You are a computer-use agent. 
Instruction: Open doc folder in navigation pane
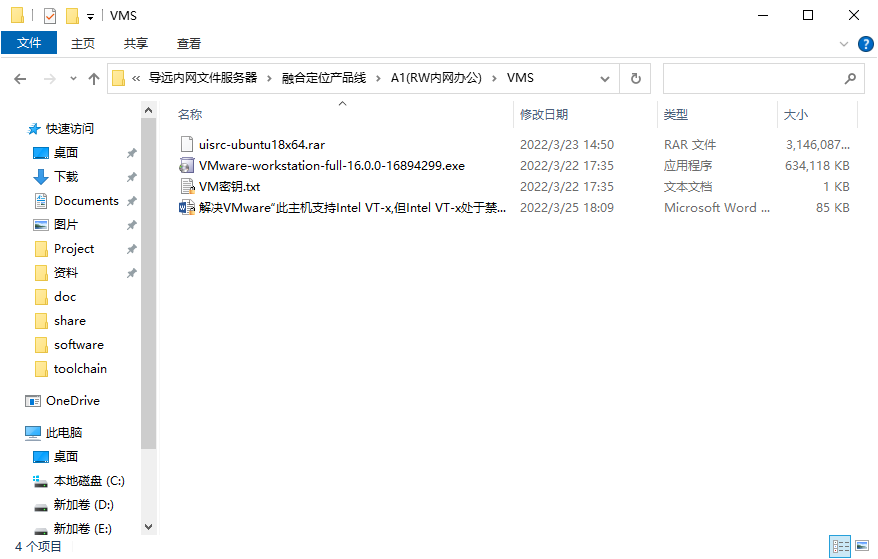pyautogui.click(x=65, y=297)
